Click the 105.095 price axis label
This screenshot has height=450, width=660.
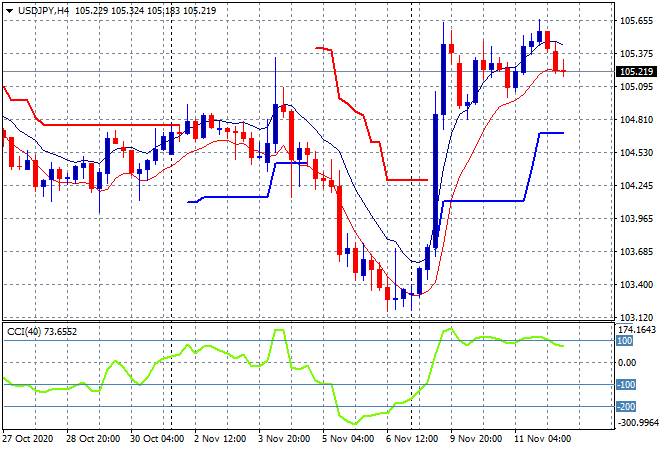(636, 87)
